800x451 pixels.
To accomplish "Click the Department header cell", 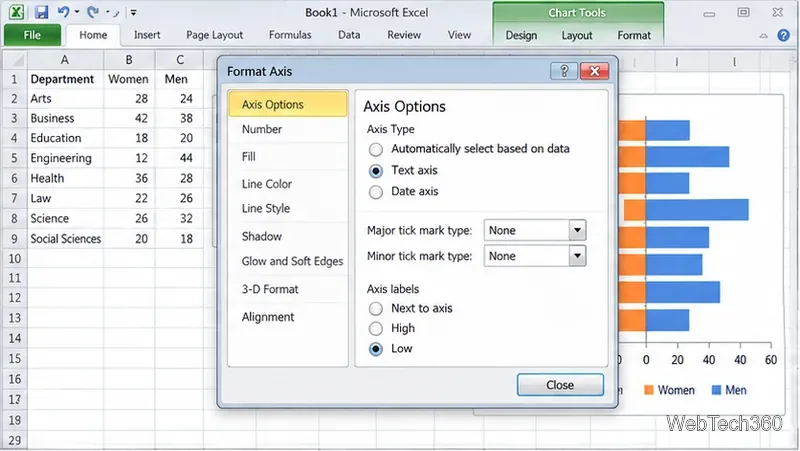I will [x=65, y=79].
